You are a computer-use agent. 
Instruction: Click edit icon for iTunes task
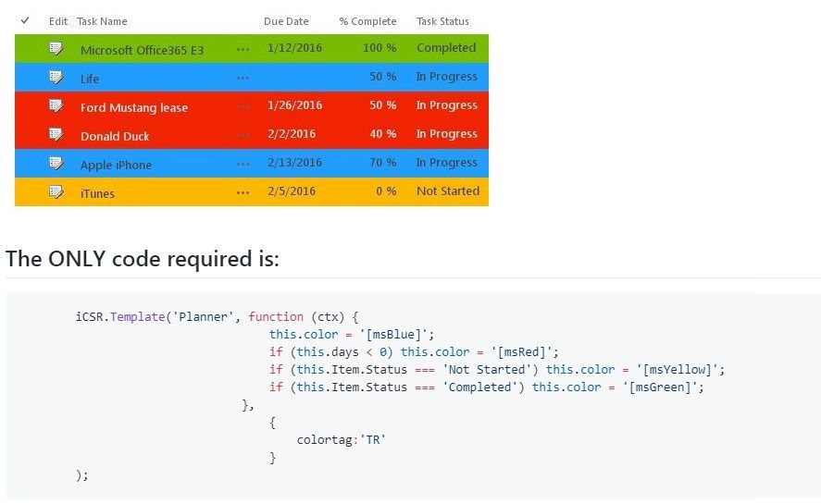56,192
